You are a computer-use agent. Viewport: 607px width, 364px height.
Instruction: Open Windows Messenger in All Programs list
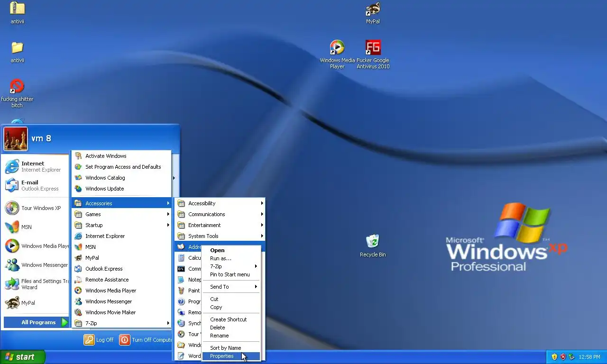pos(121,301)
